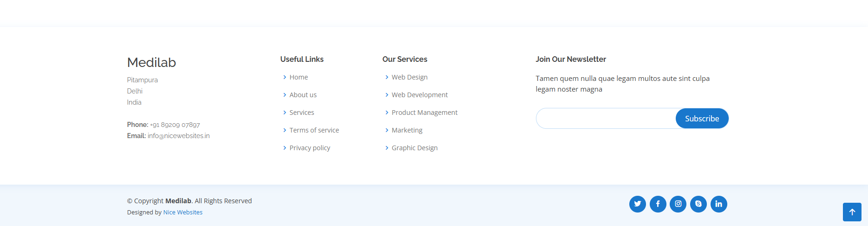This screenshot has width=868, height=226.
Task: Click the Marketing service link
Action: (x=407, y=130)
